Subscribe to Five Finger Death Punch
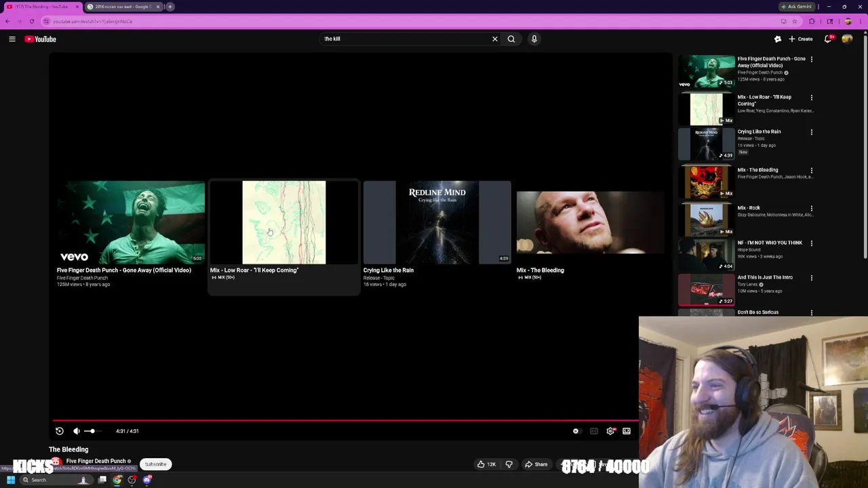Viewport: 868px width, 488px height. pos(155,464)
